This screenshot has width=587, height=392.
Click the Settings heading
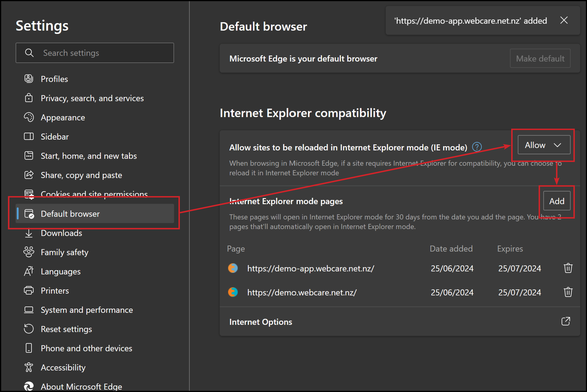(x=42, y=26)
